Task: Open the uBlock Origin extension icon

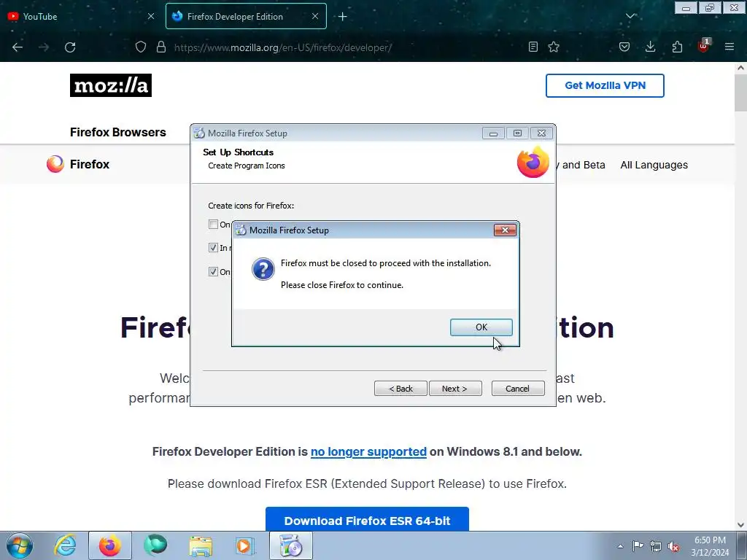Action: pyautogui.click(x=703, y=46)
